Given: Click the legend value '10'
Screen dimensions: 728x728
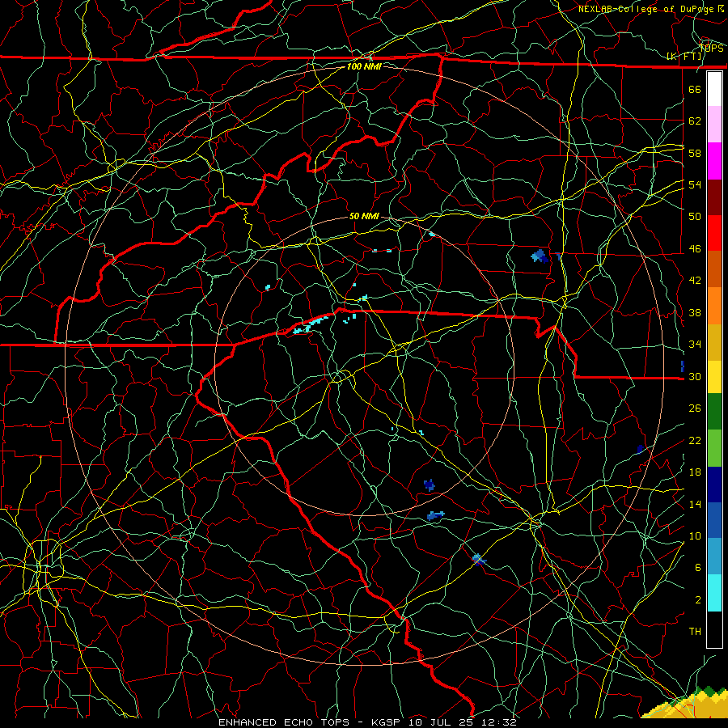Looking at the screenshot, I should point(695,536).
